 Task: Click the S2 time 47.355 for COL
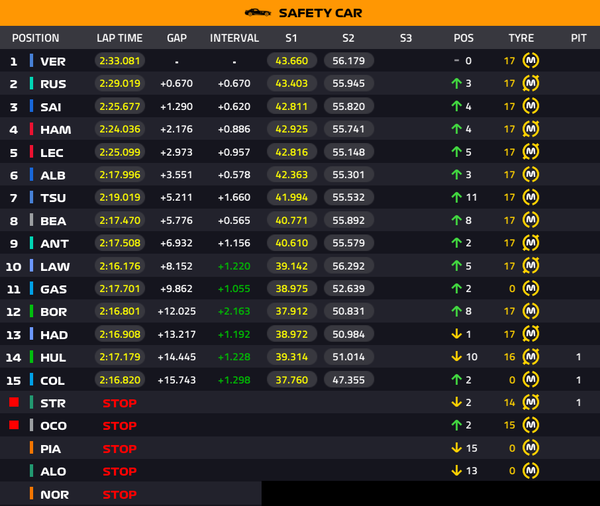(x=349, y=380)
